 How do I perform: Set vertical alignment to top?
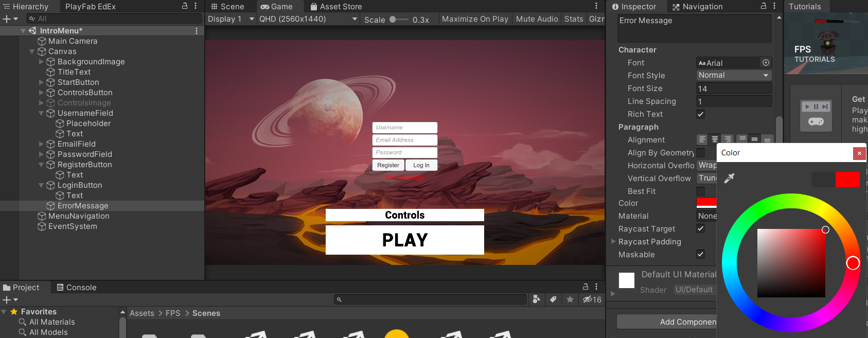click(x=742, y=139)
